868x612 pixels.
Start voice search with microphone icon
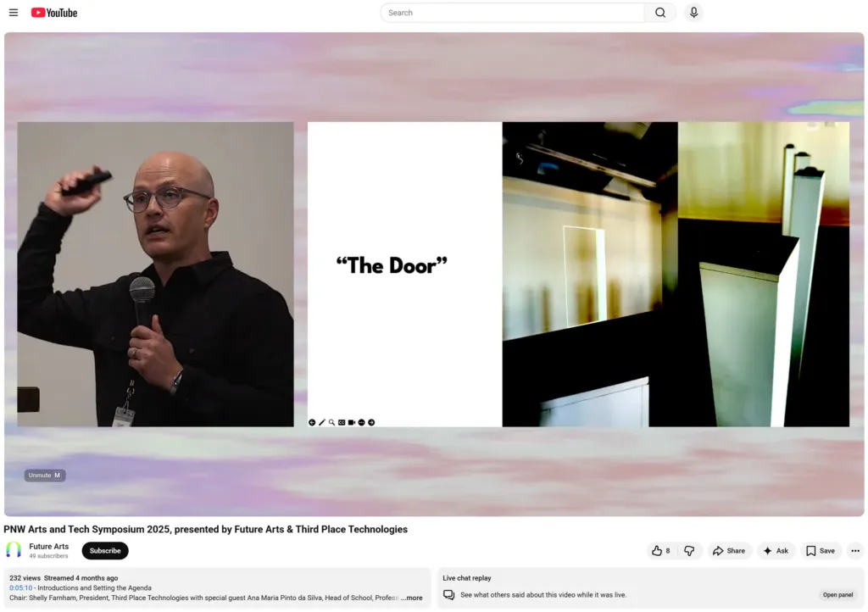pyautogui.click(x=693, y=13)
